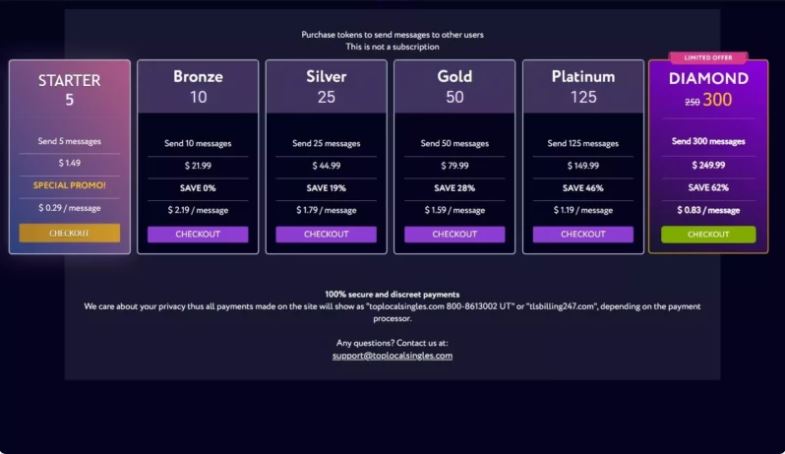Select the Silver 25 package heading

[326, 86]
